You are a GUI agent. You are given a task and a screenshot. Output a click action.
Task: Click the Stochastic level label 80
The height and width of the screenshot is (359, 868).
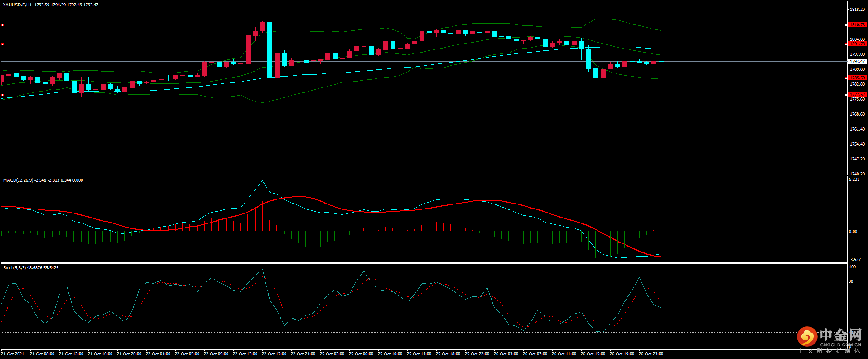coord(851,281)
